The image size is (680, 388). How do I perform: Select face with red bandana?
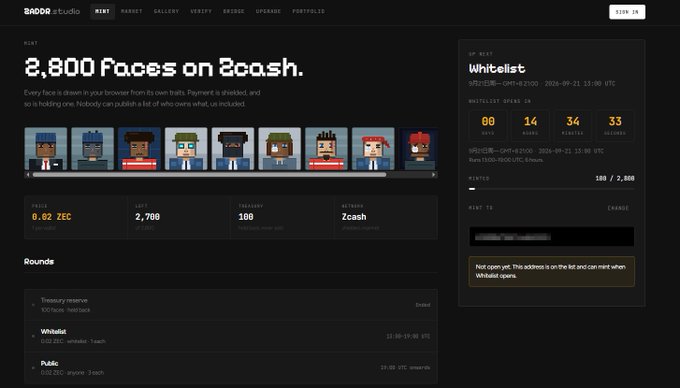(373, 149)
